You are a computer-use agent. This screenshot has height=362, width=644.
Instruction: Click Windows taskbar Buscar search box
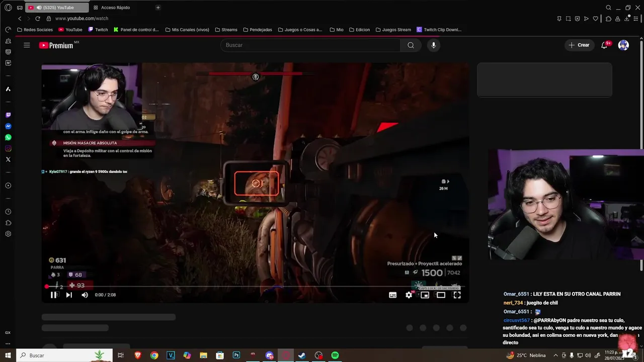pyautogui.click(x=64, y=355)
